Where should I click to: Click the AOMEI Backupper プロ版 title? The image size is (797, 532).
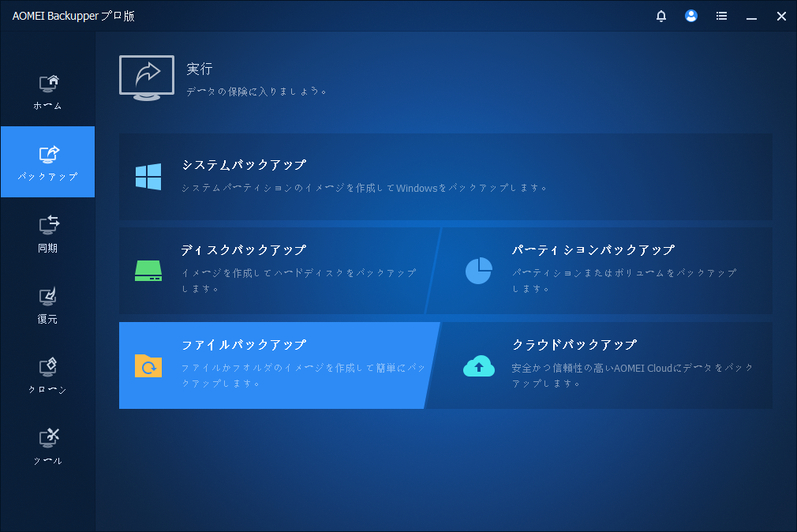[x=73, y=16]
